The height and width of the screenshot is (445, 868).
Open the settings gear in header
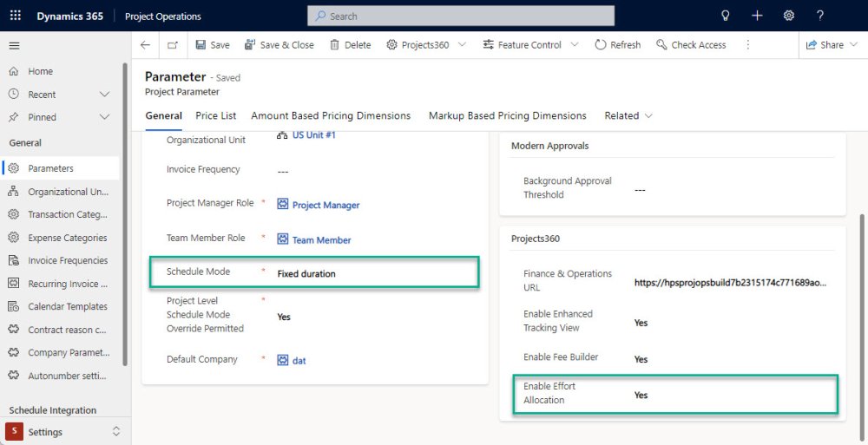click(x=788, y=16)
